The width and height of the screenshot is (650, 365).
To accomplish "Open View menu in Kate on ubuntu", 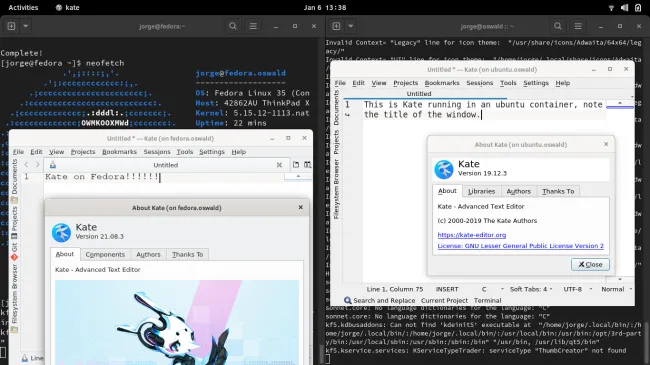I will click(378, 83).
